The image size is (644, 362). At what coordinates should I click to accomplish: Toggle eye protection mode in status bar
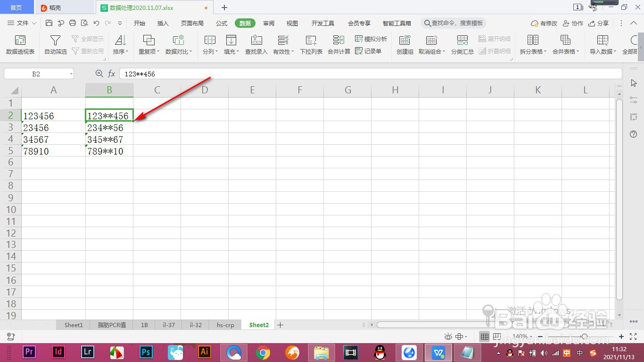(448, 337)
